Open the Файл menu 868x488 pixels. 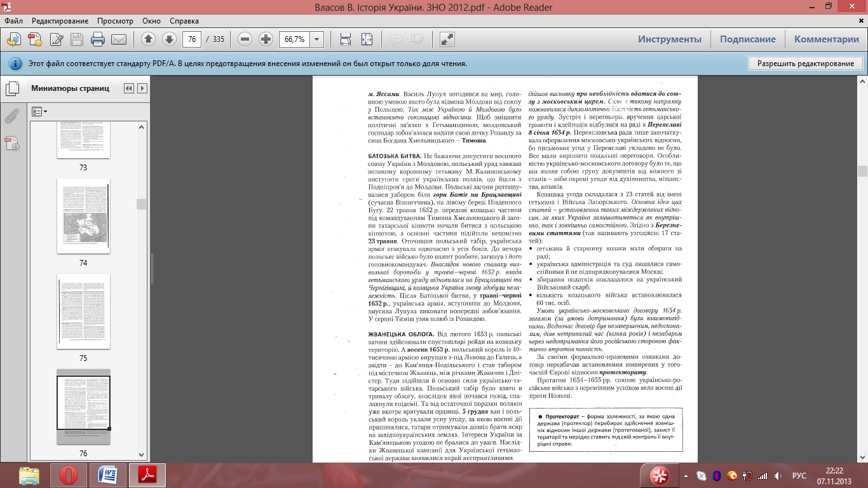[13, 21]
